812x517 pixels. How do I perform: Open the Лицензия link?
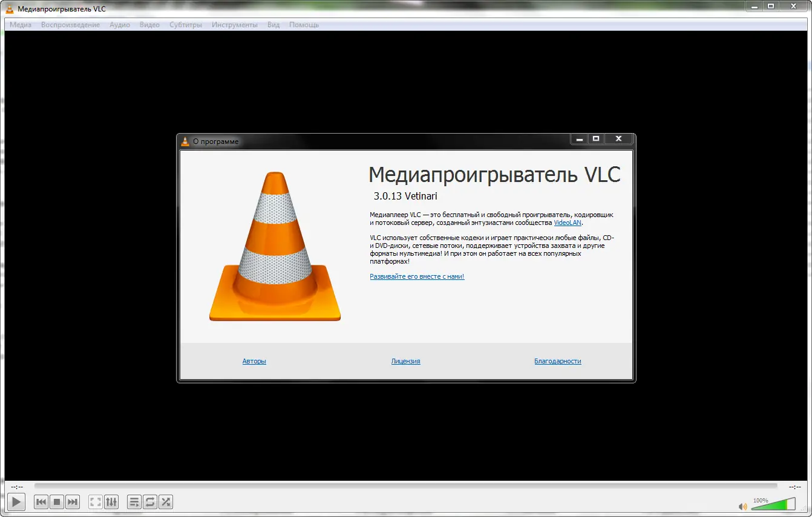(x=405, y=361)
